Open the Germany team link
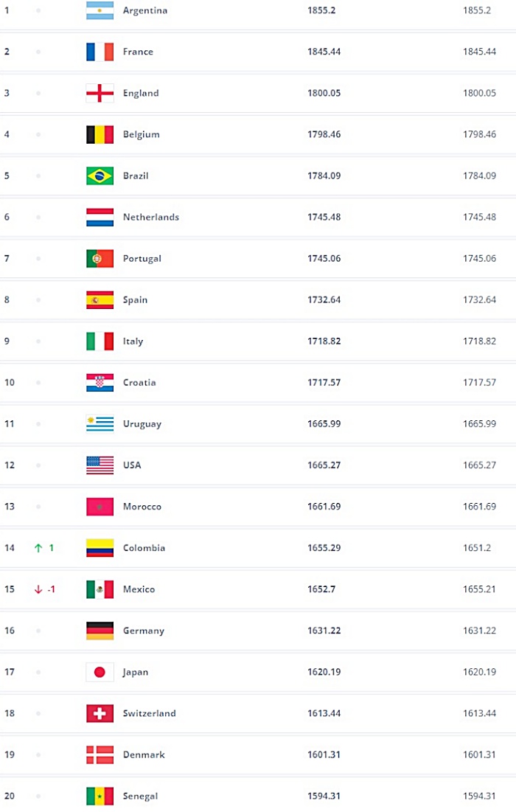 click(144, 631)
